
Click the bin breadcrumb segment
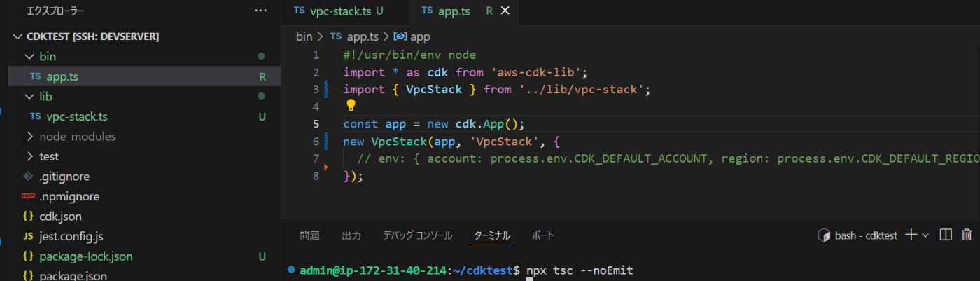(x=304, y=36)
